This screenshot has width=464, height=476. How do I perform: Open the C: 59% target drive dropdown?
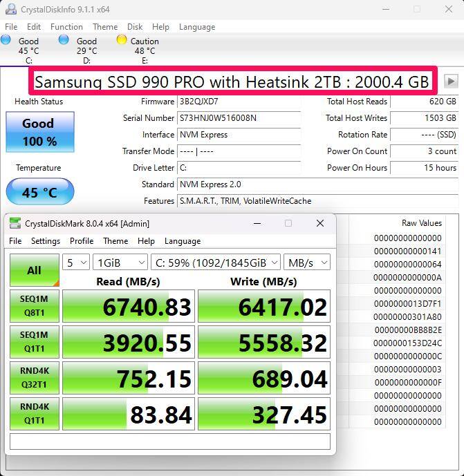coord(216,263)
